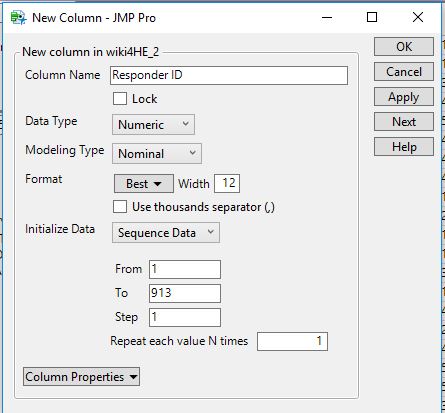Screen dimensions: 445x413
Task: Click the Column Name text field
Action: coord(229,75)
